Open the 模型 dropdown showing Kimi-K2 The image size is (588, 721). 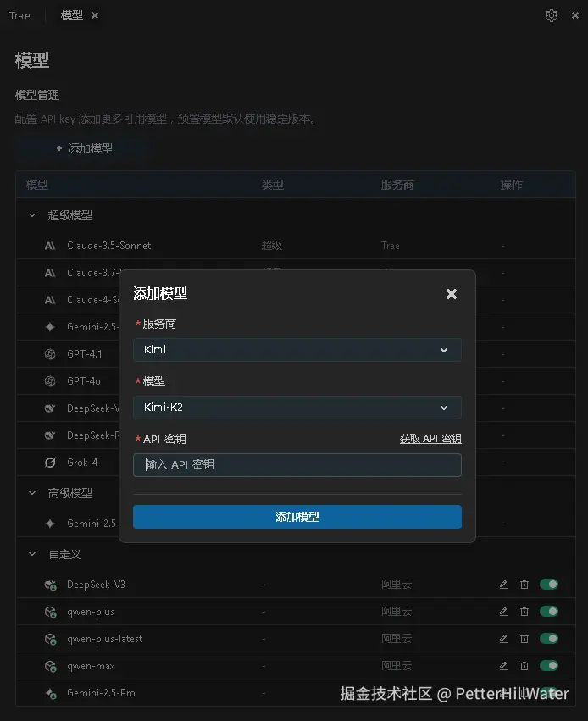click(297, 408)
